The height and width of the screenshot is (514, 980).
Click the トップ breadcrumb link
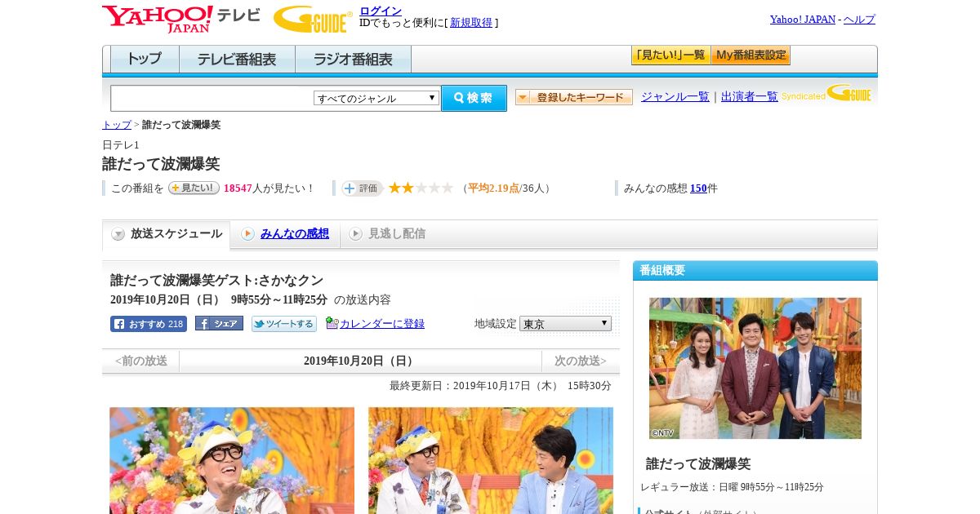pos(117,125)
